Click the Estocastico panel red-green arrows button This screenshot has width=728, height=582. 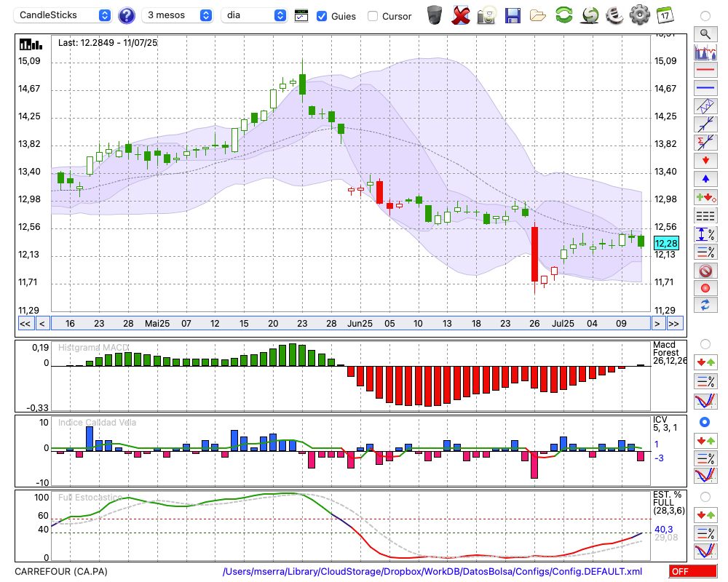pyautogui.click(x=705, y=514)
